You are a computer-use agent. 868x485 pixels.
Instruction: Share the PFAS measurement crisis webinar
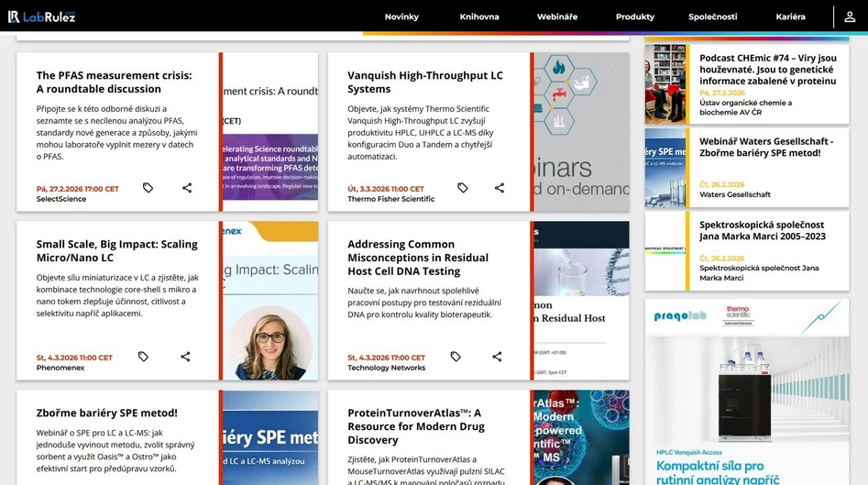[x=187, y=188]
